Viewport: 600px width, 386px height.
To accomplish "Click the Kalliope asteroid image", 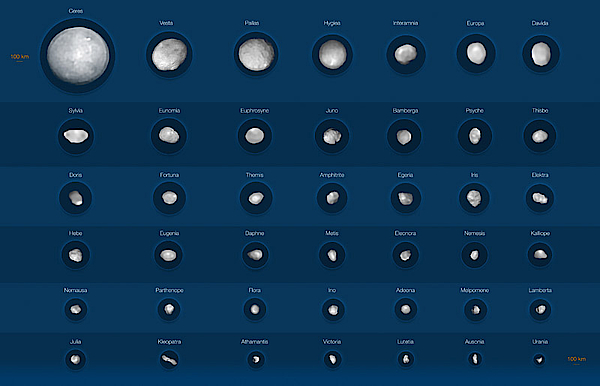I will [540, 254].
